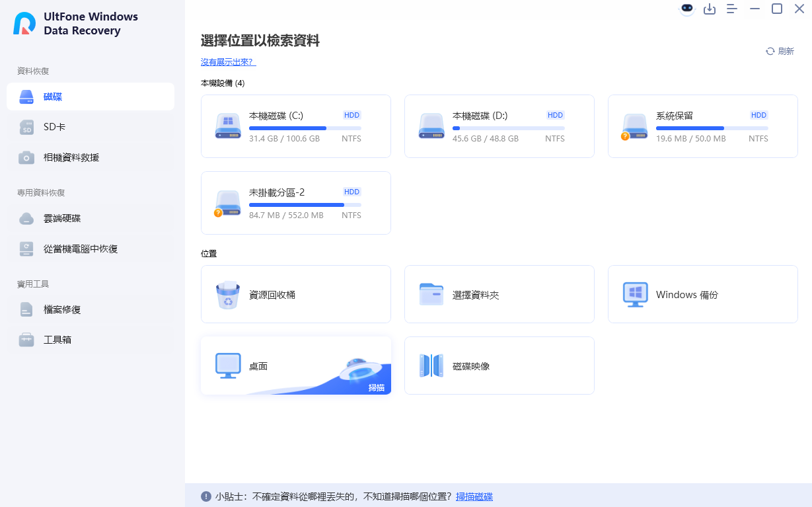The image size is (812, 507).
Task: Open the chatbot assistant icon
Action: click(687, 9)
